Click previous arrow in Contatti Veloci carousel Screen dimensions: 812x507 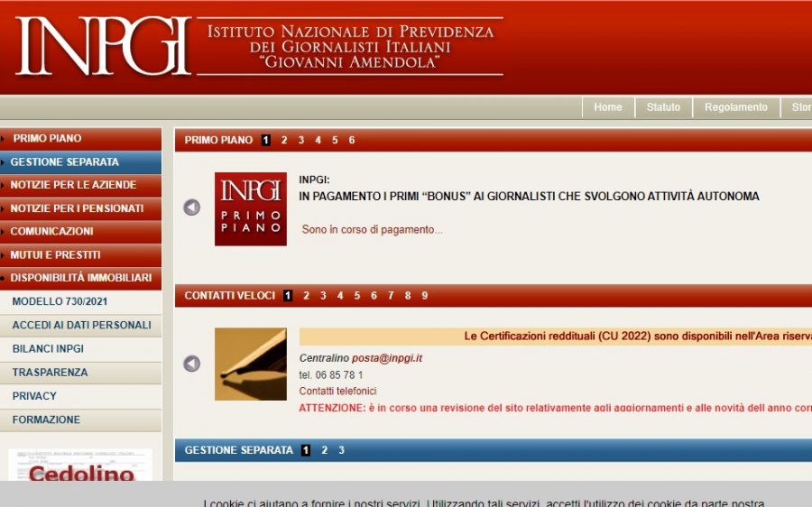tap(191, 364)
